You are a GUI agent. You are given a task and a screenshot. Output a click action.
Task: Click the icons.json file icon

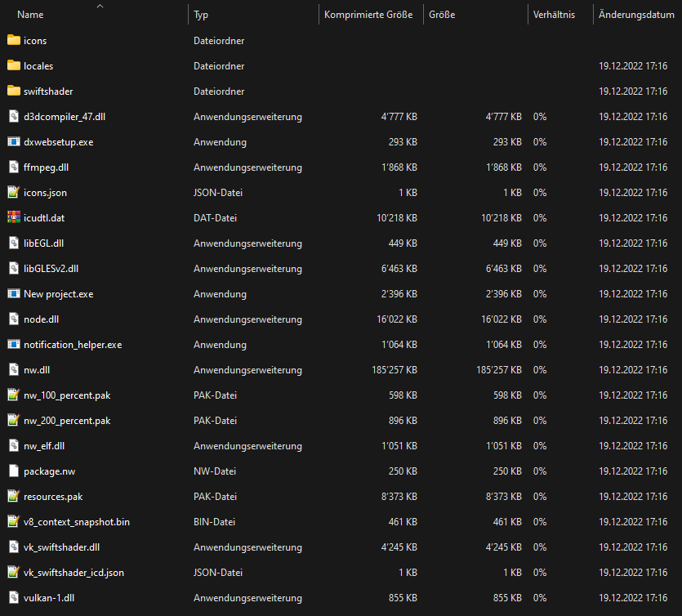click(x=14, y=192)
